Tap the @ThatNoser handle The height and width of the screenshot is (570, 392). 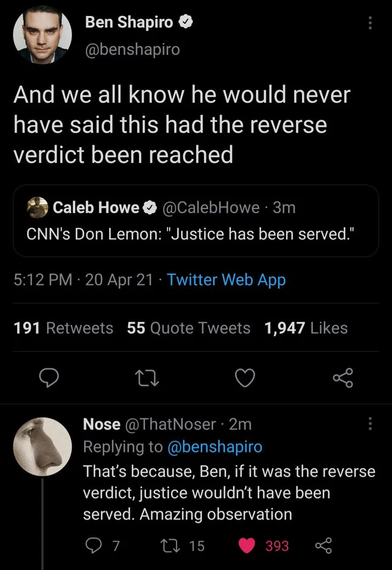(170, 424)
